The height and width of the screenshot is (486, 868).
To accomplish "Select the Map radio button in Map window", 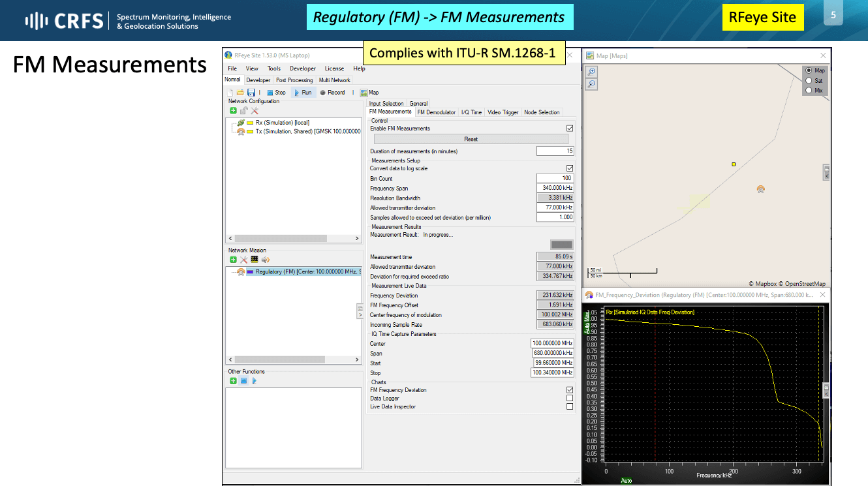I will click(809, 70).
